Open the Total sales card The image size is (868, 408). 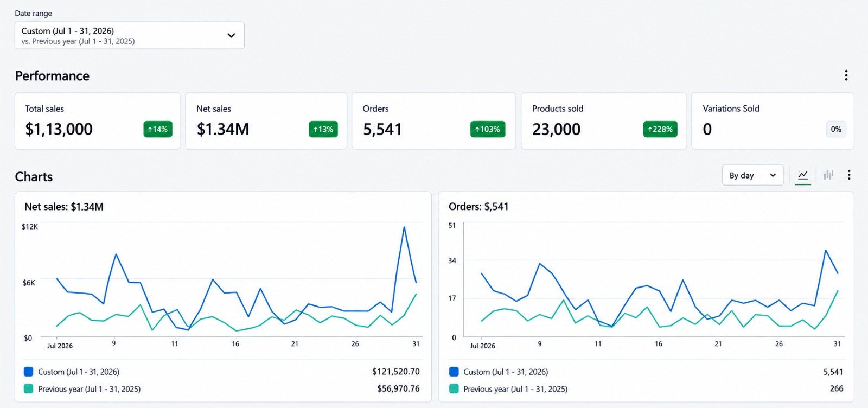[x=98, y=121]
